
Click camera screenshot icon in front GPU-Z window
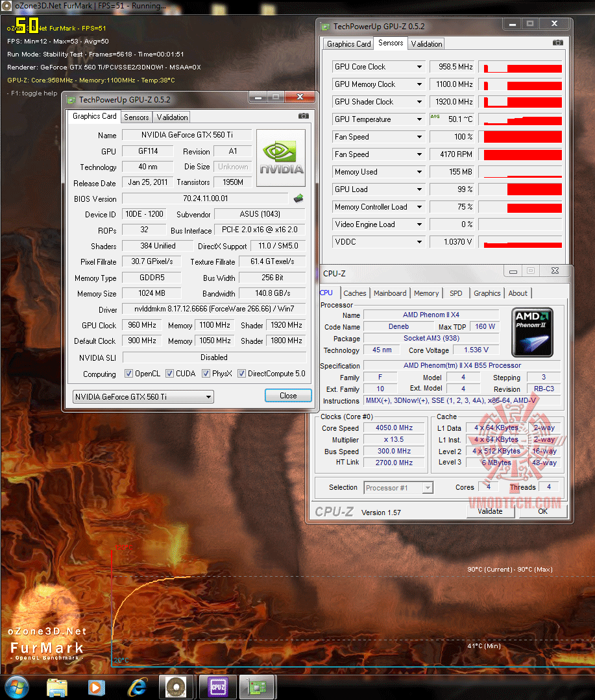[x=304, y=116]
